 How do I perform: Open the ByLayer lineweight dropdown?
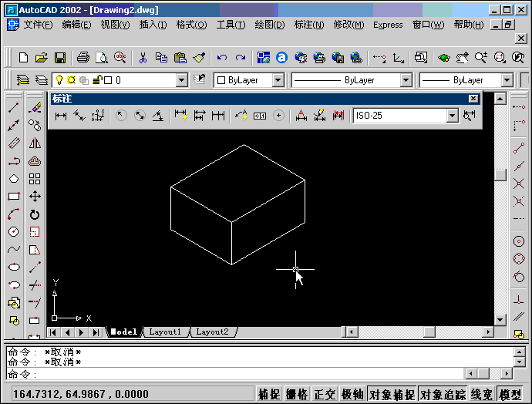point(507,80)
